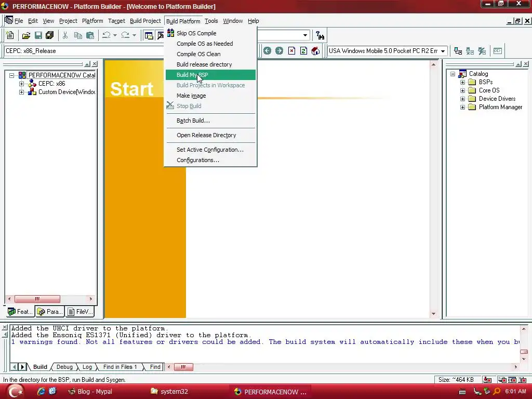
Task: Collapse the PERFORMACENOW Catalog tree node
Action: tap(11, 75)
